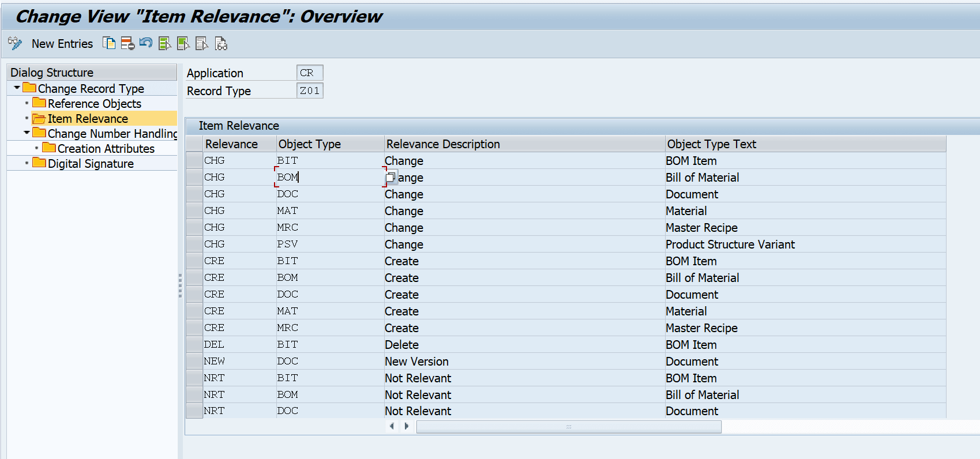Open Creation Attributes tree node
980x459 pixels.
pos(106,149)
